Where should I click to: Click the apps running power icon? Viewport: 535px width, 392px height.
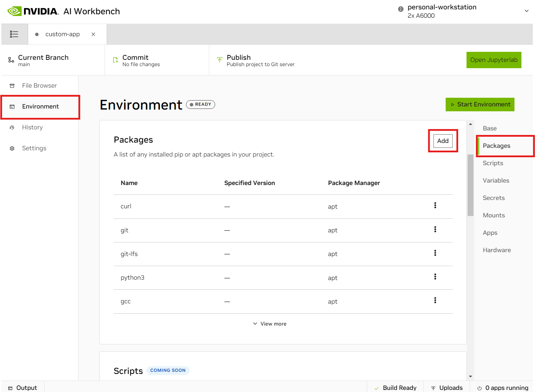[479, 388]
